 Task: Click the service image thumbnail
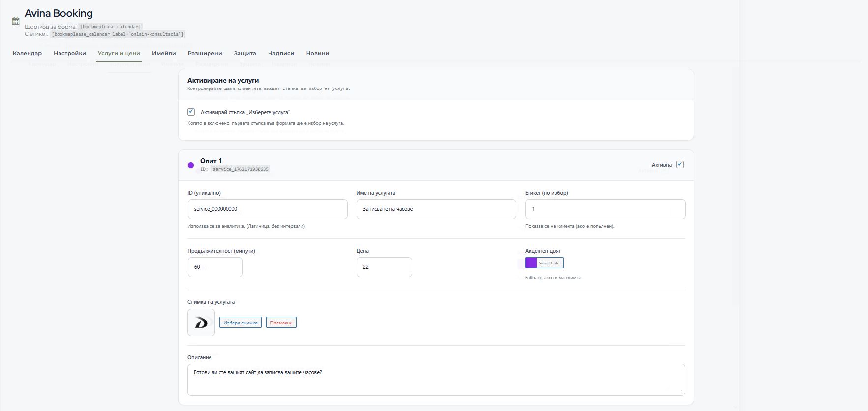click(x=201, y=323)
